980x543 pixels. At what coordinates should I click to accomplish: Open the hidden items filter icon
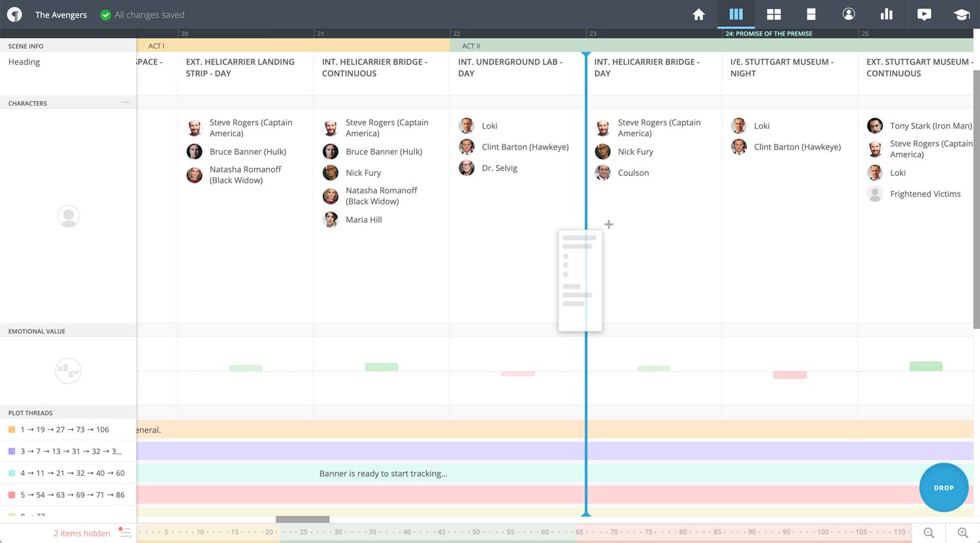pos(125,533)
